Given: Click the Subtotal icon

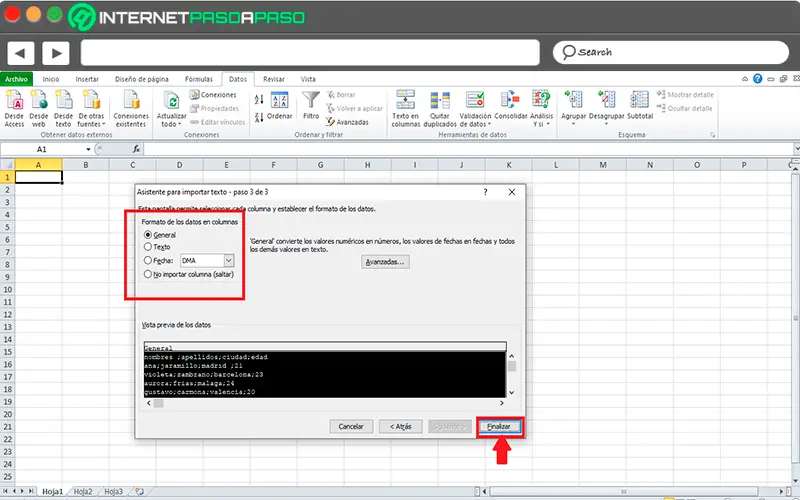Looking at the screenshot, I should pyautogui.click(x=640, y=106).
